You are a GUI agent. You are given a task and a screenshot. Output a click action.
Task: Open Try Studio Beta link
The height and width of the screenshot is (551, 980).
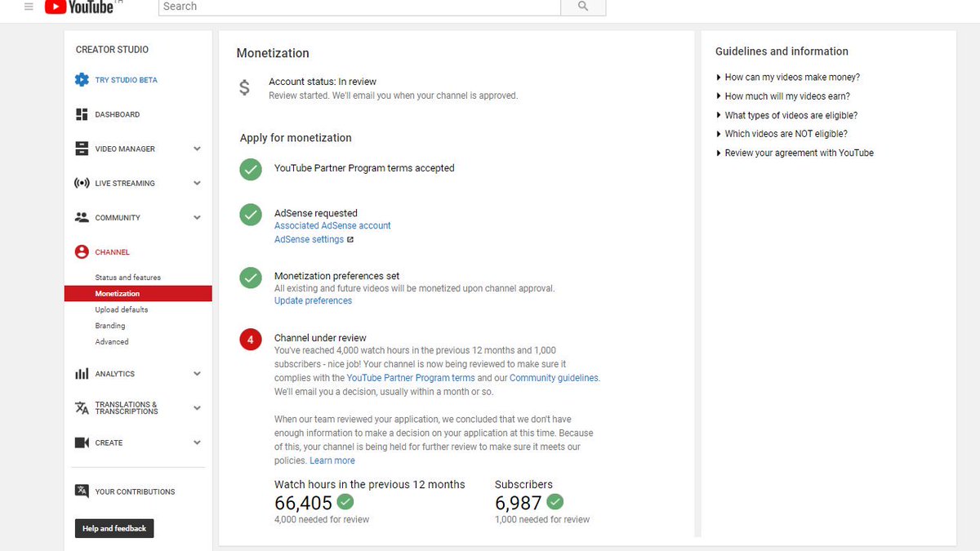point(127,80)
